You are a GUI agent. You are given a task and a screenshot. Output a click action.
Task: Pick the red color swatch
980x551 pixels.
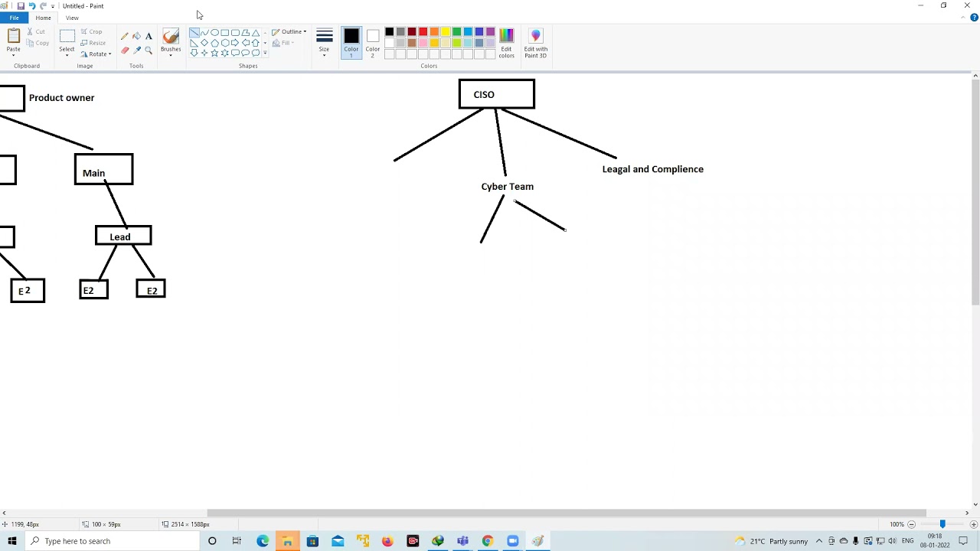click(x=423, y=32)
